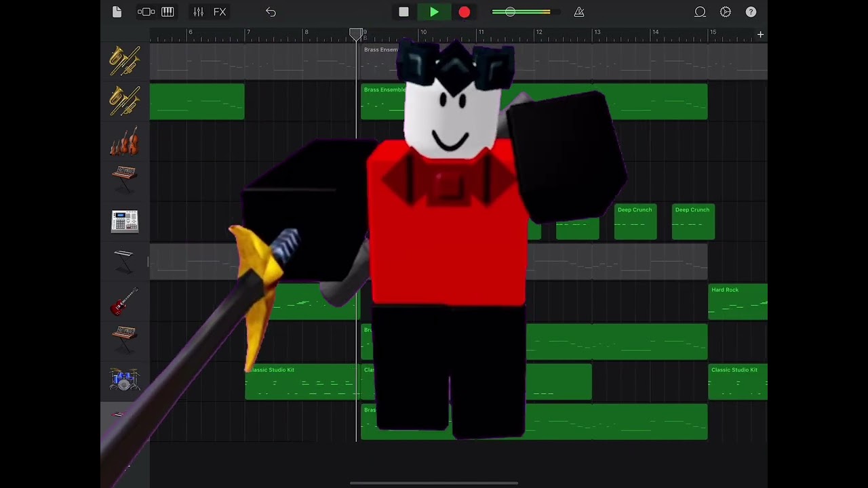Undo the last action
The width and height of the screenshot is (868, 488).
(271, 12)
